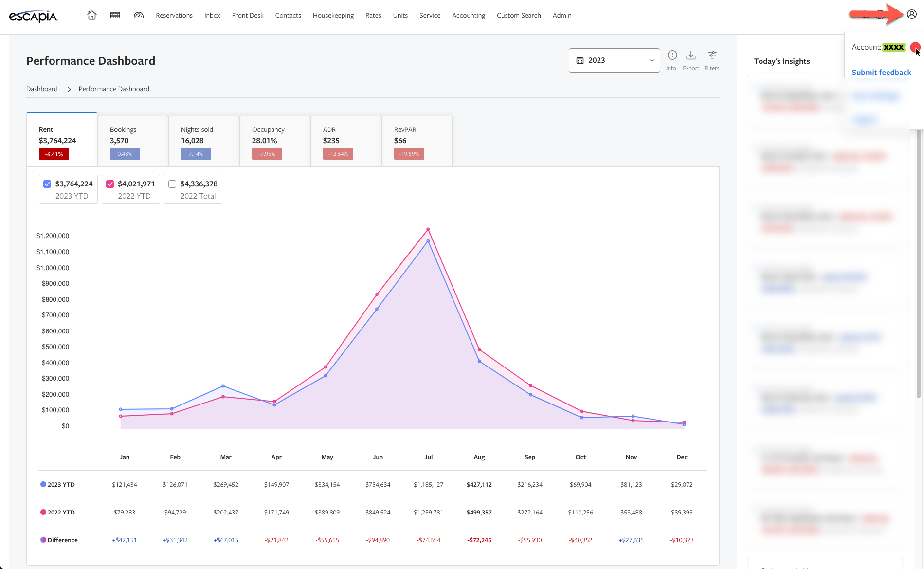Click the Escapia logo
This screenshot has height=569, width=924.
[x=34, y=16]
